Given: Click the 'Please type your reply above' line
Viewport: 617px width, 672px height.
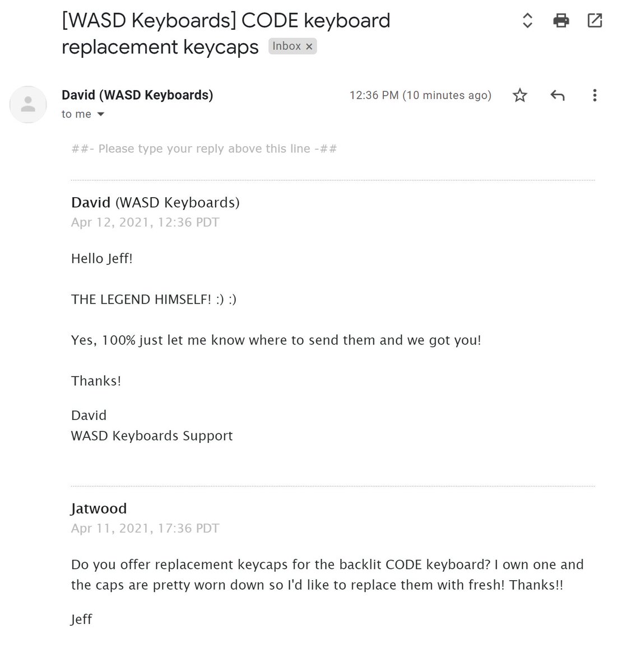Looking at the screenshot, I should point(204,149).
